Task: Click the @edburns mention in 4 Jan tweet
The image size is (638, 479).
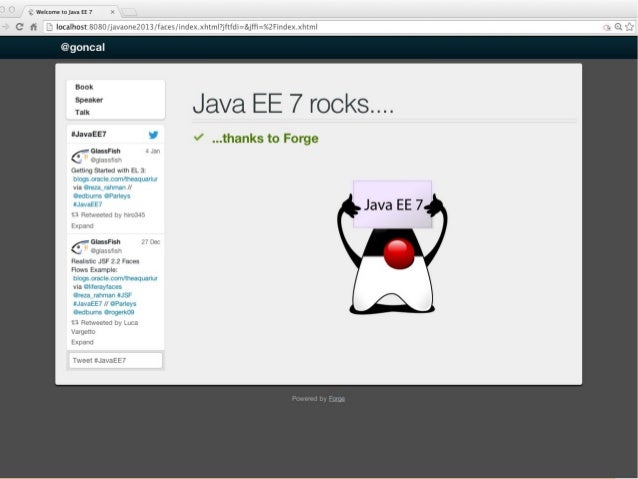Action: tap(87, 196)
